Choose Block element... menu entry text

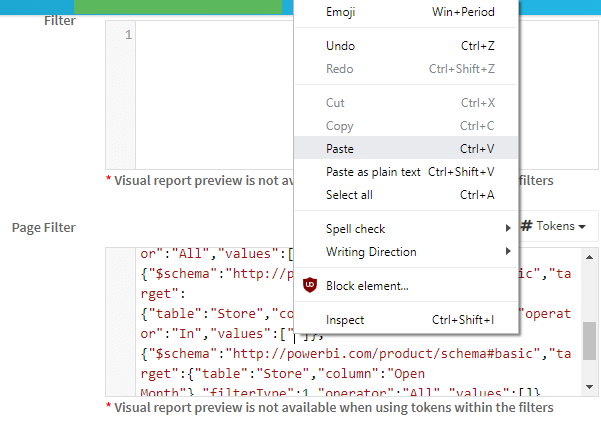coord(367,286)
